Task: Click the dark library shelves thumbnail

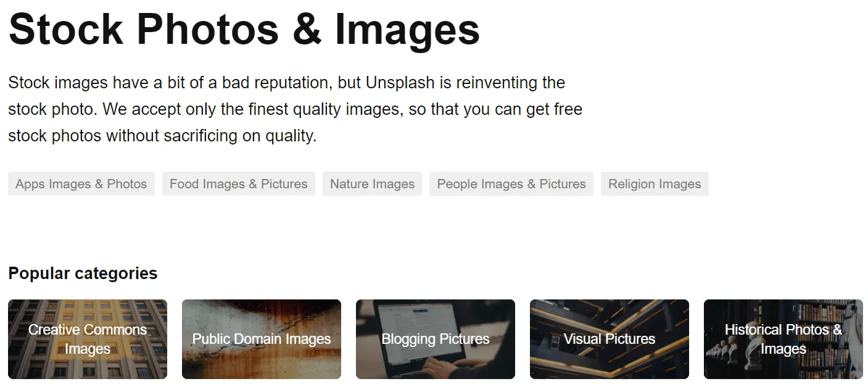Action: coord(609,364)
